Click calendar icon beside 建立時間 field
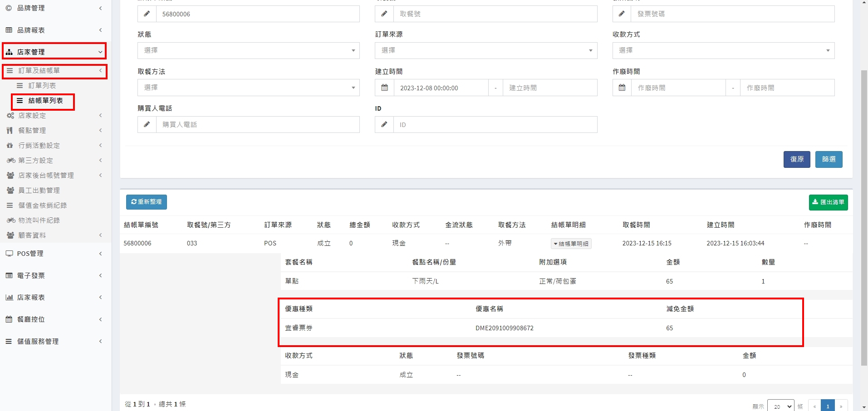The image size is (868, 411). pos(384,88)
